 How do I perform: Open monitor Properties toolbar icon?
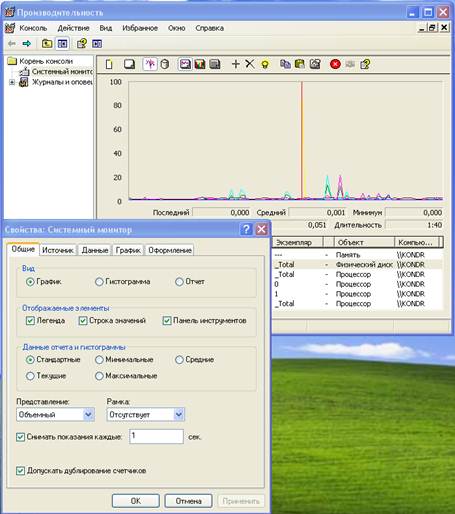tap(315, 64)
